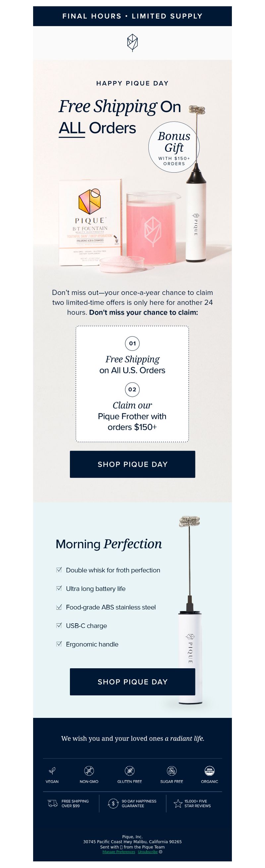Click checkmark beside USB-C charge
The width and height of the screenshot is (265, 868).
[59, 625]
